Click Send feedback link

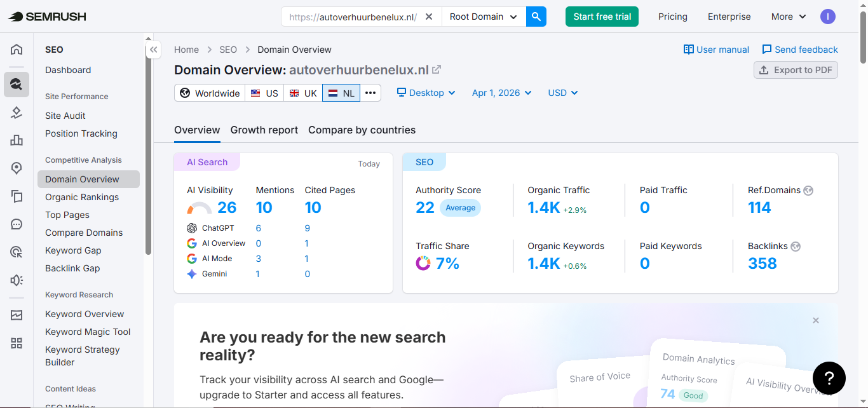[800, 50]
